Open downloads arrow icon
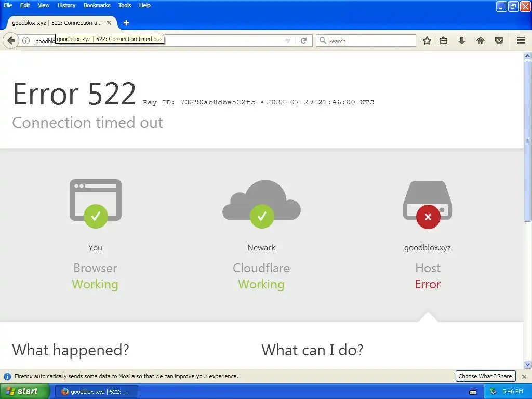This screenshot has height=399, width=532. 461,41
